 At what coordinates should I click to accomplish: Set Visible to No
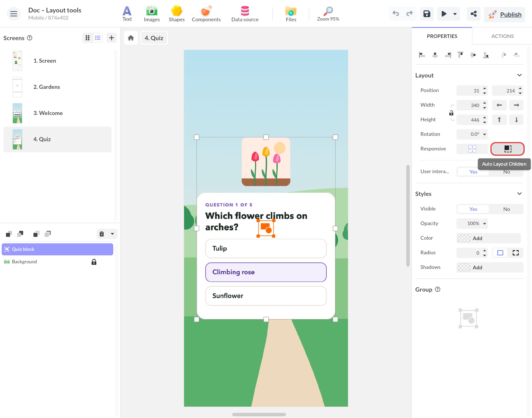506,209
